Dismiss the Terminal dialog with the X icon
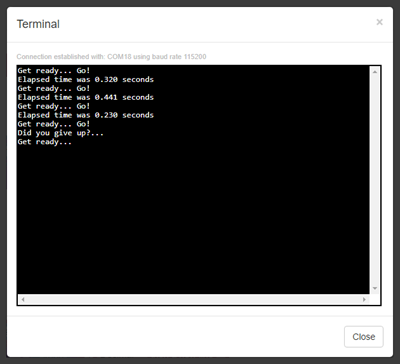The image size is (400, 364). pyautogui.click(x=379, y=22)
